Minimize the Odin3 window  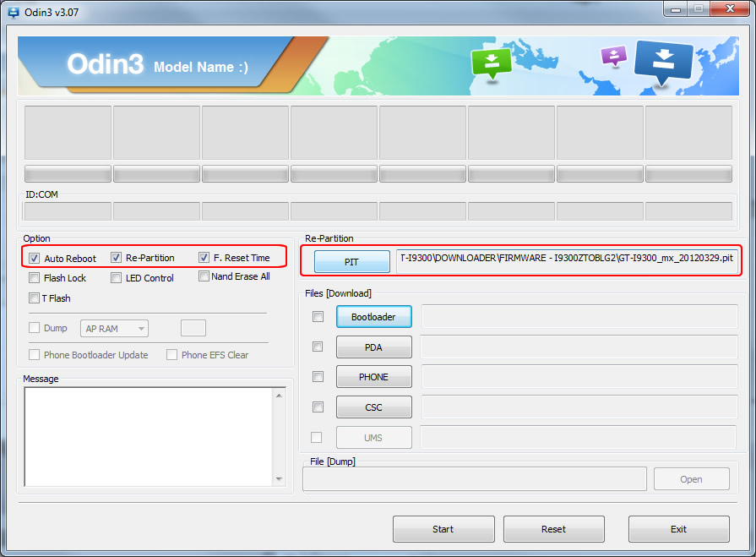pos(676,9)
